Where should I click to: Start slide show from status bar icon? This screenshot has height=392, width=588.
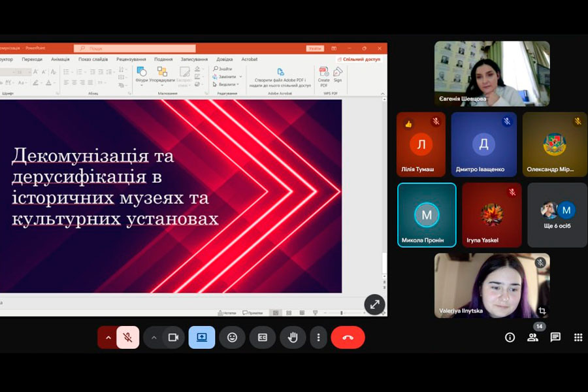[315, 312]
